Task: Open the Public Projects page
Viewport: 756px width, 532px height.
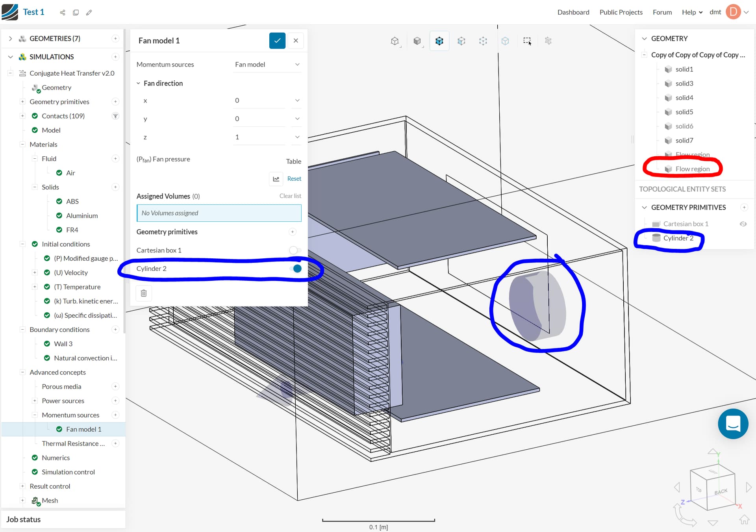Action: click(621, 12)
